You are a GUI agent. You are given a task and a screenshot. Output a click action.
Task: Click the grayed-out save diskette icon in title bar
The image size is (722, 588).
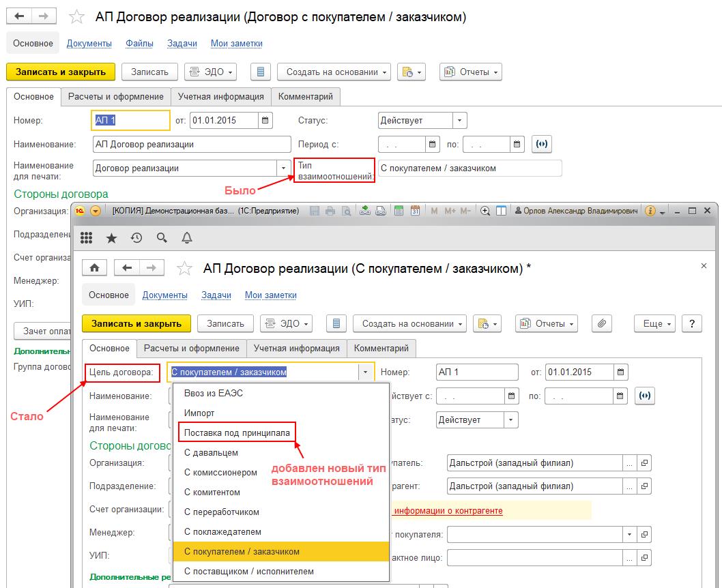click(x=315, y=211)
